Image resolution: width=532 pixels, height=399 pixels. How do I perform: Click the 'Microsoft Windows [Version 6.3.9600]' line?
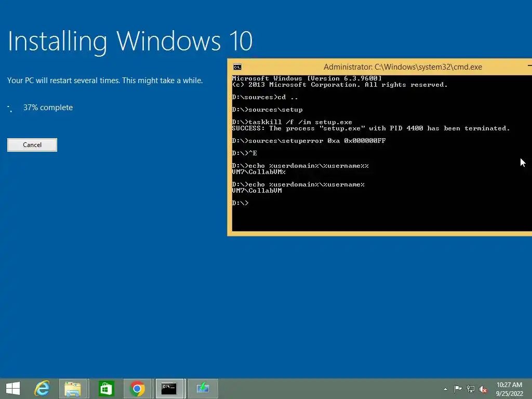307,78
